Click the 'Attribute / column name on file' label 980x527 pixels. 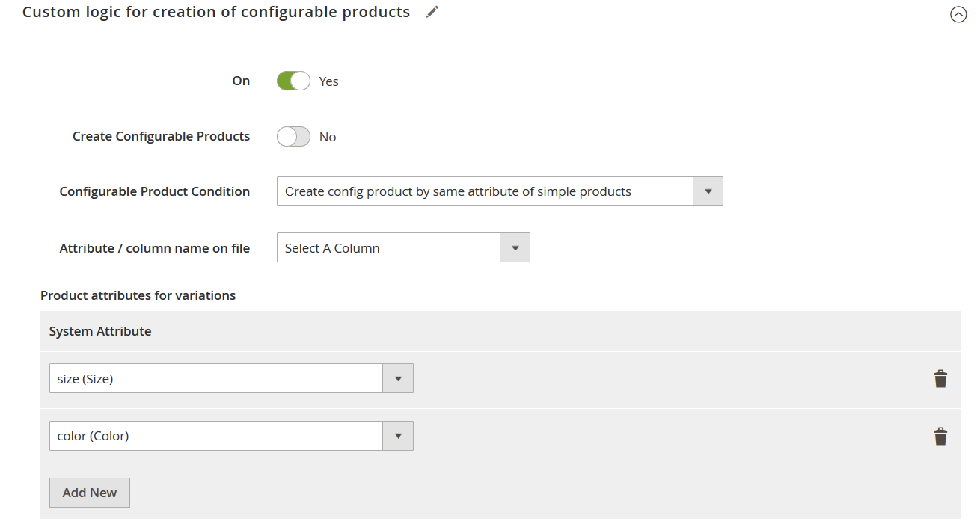154,248
